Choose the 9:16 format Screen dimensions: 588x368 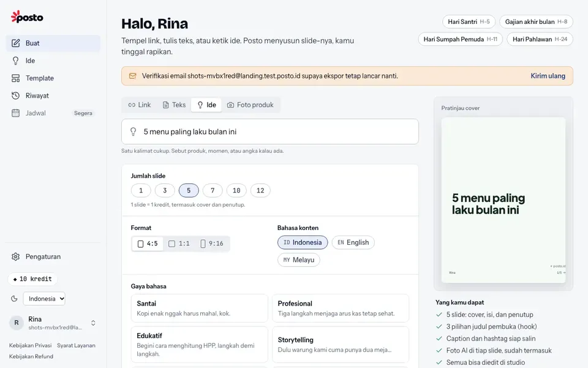212,243
